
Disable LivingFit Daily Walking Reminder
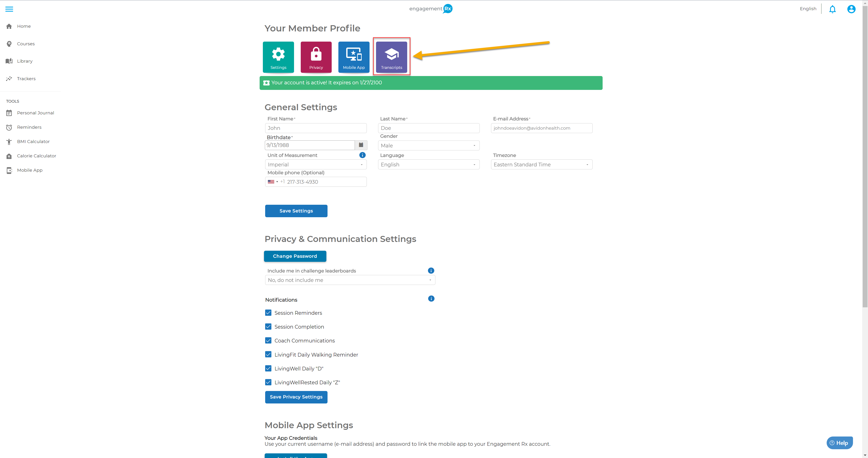[268, 354]
